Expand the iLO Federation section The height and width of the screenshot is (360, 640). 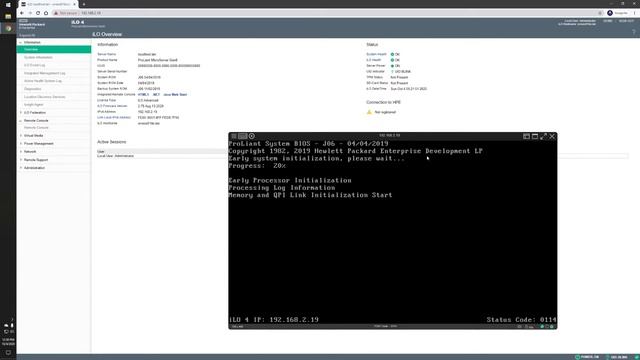tap(20, 113)
